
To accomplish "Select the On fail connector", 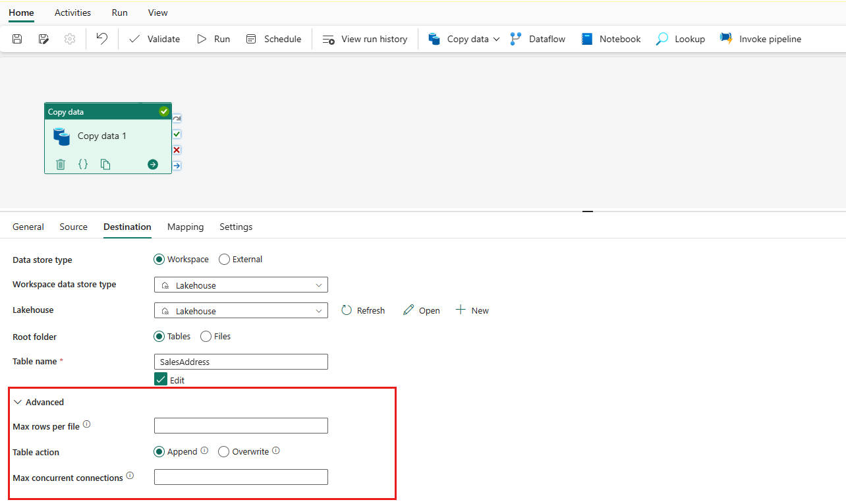I will 177,150.
